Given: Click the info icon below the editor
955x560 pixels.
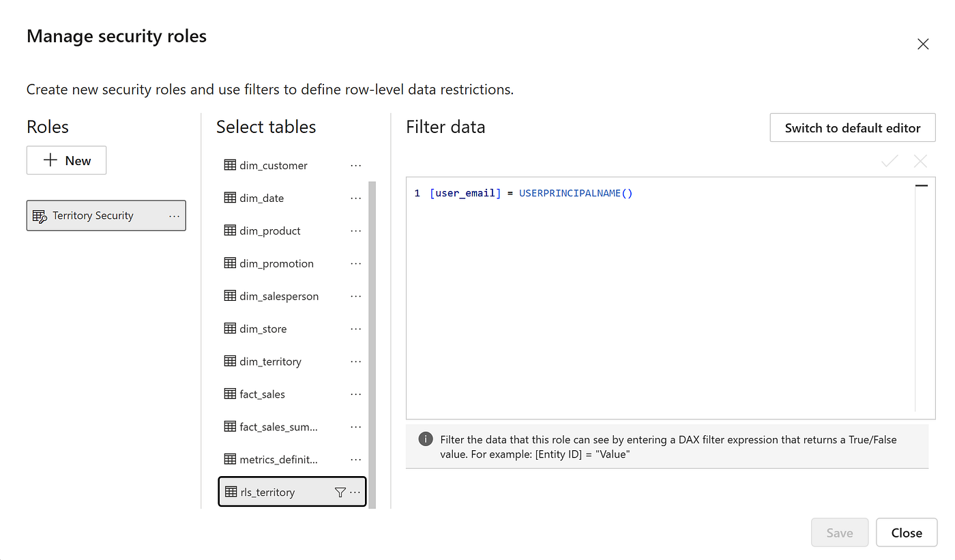Looking at the screenshot, I should coord(425,439).
